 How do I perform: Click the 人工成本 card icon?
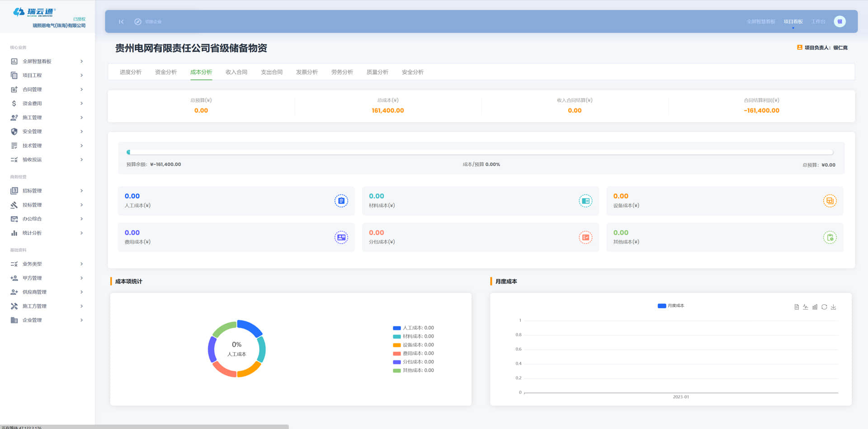click(341, 201)
